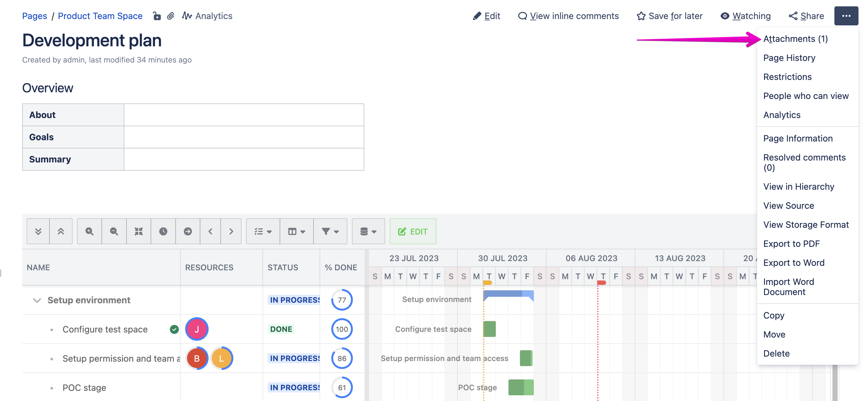This screenshot has height=401, width=868.
Task: Select Page History from the menu
Action: pyautogui.click(x=789, y=58)
